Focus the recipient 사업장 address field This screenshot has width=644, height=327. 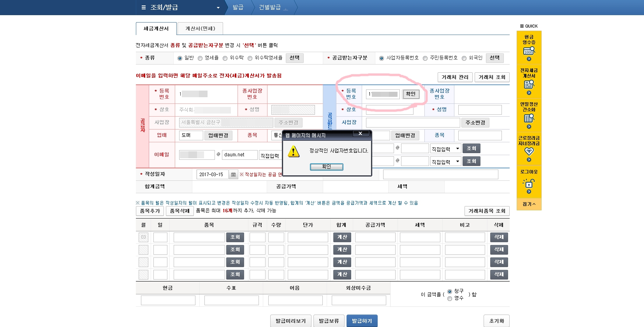coord(413,123)
